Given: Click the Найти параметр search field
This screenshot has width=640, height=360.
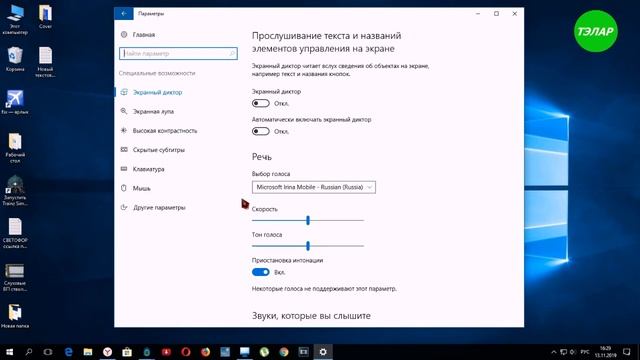Looking at the screenshot, I should [178, 53].
